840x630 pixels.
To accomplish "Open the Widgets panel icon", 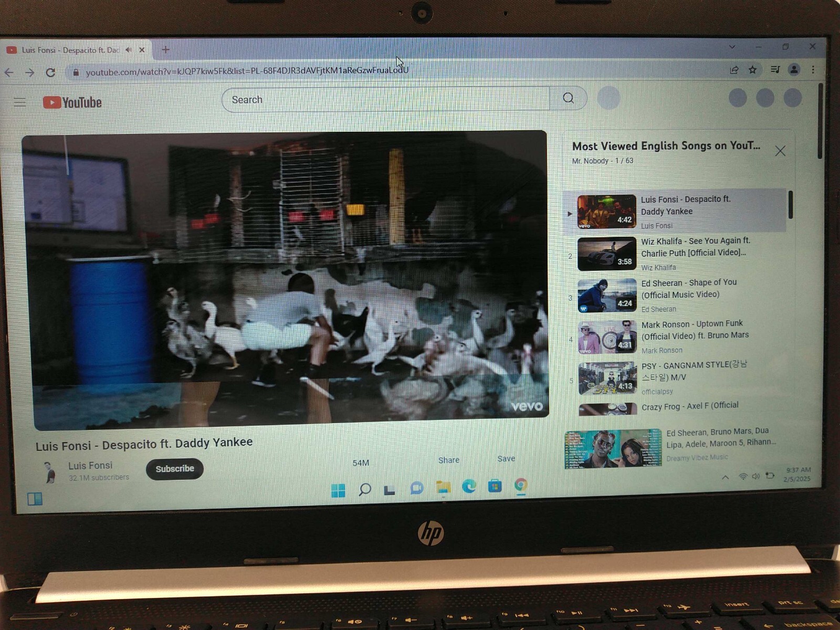I will 35,498.
